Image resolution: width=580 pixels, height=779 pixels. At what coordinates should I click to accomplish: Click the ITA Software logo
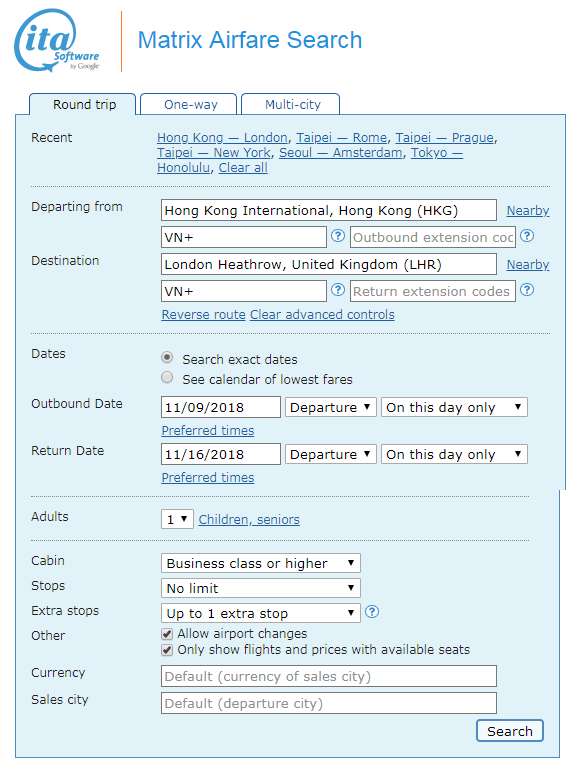(57, 40)
